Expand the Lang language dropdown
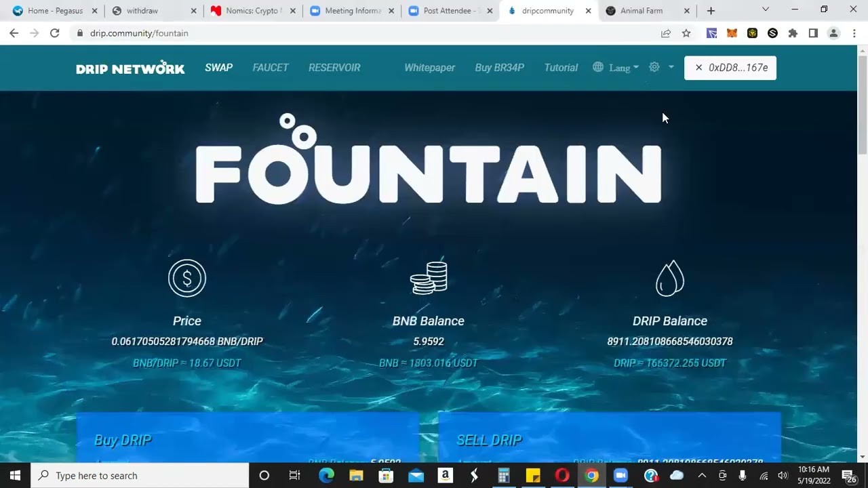The image size is (868, 488). (x=616, y=67)
